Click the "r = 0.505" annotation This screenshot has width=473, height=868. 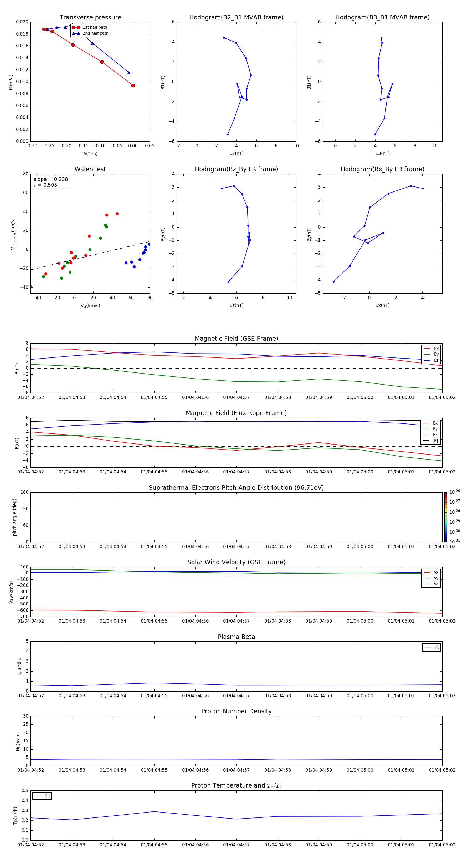pos(45,185)
